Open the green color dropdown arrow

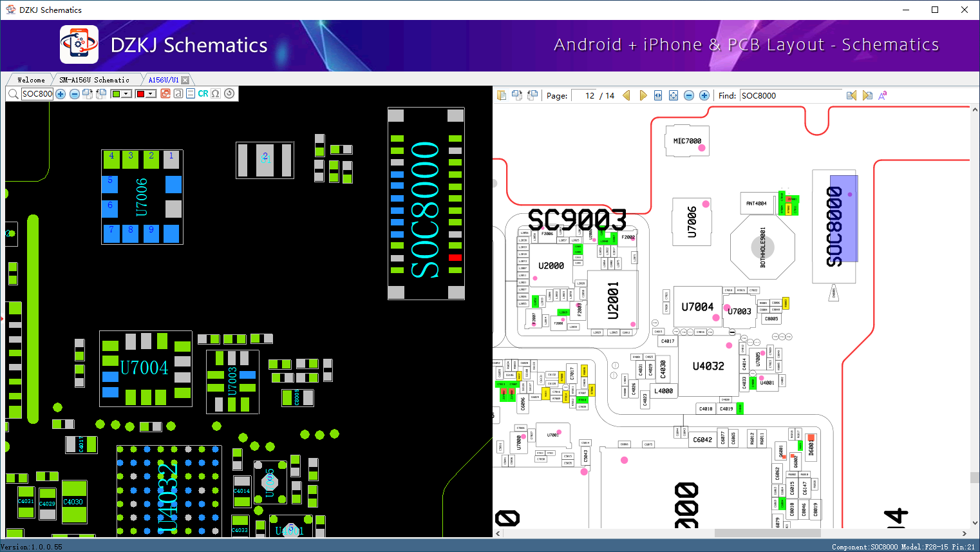[x=127, y=94]
